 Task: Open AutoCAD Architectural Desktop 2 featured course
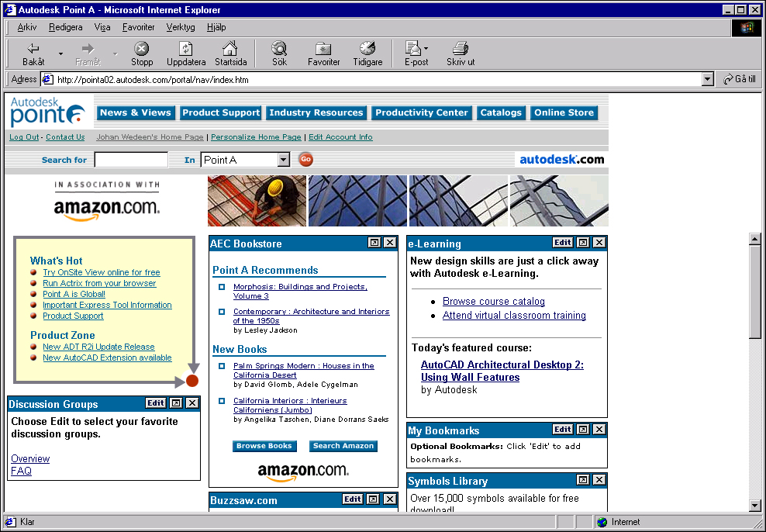coord(502,371)
